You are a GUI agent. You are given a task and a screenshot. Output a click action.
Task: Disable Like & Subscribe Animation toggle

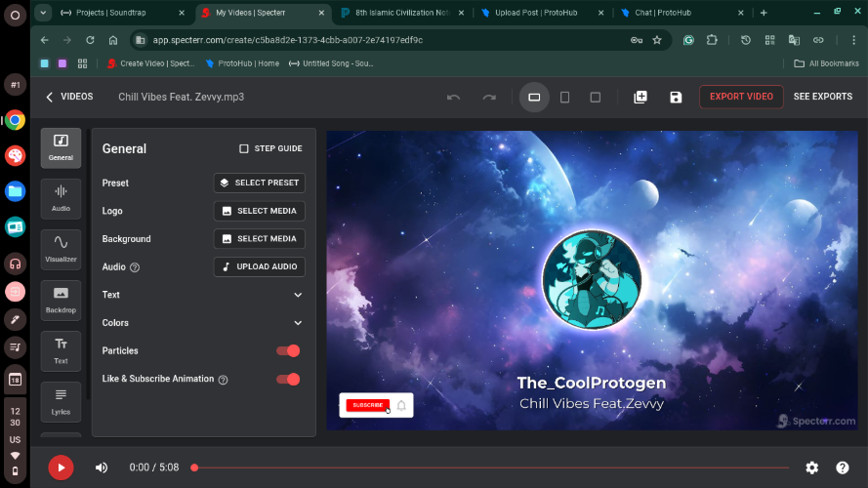288,379
